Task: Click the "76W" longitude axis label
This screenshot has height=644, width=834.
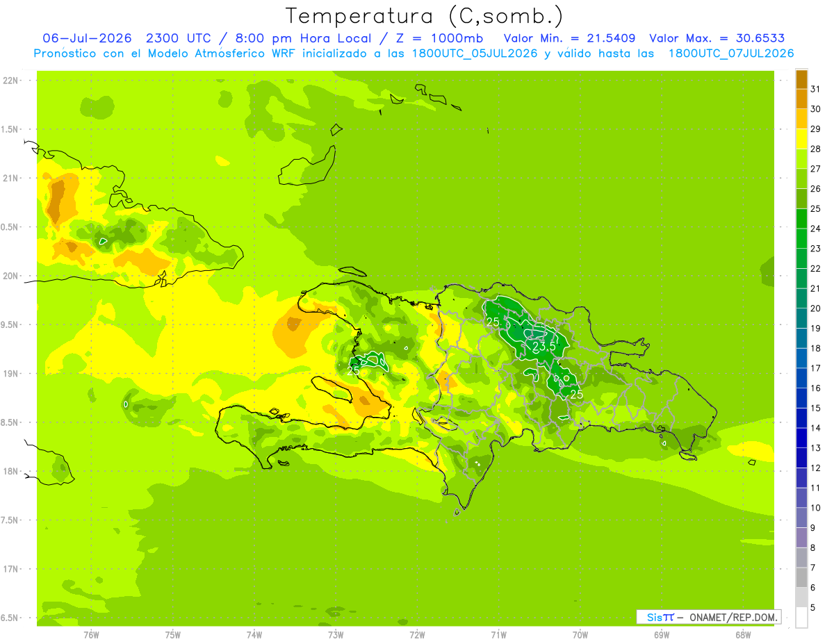Action: pyautogui.click(x=91, y=634)
